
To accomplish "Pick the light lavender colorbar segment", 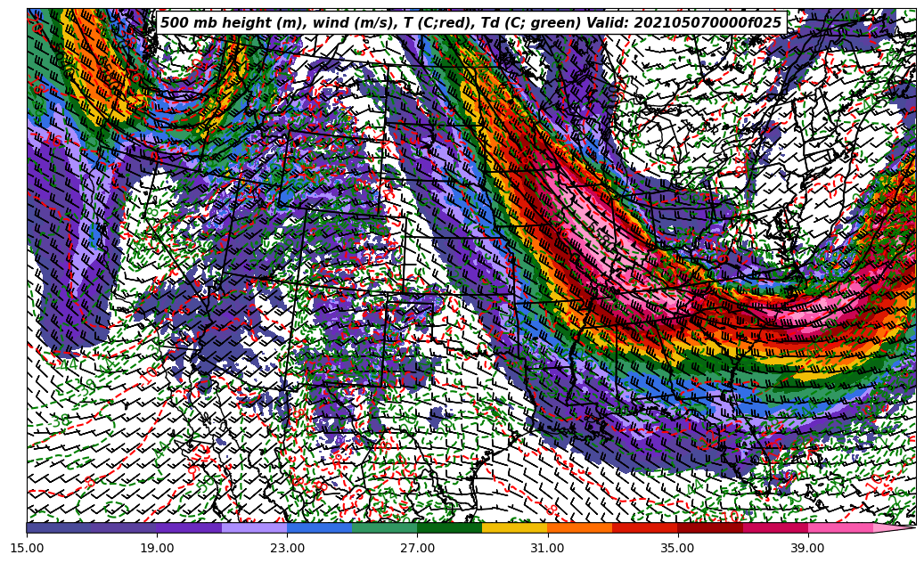I will tap(254, 527).
